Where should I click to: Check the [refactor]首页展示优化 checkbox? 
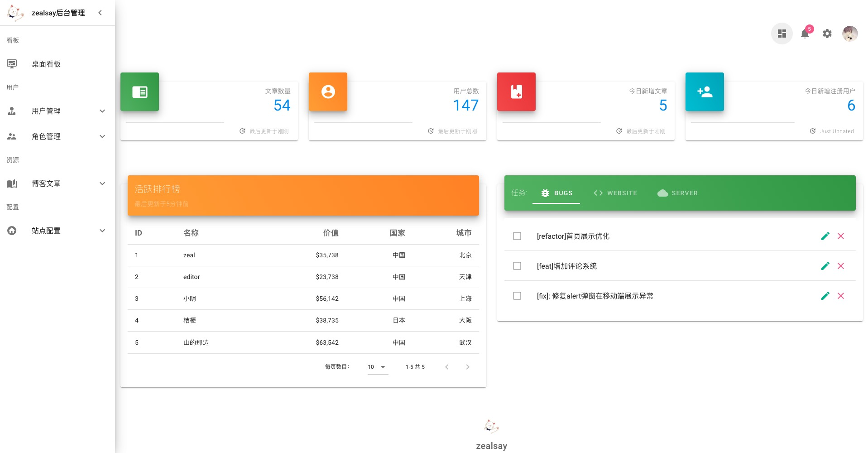517,236
